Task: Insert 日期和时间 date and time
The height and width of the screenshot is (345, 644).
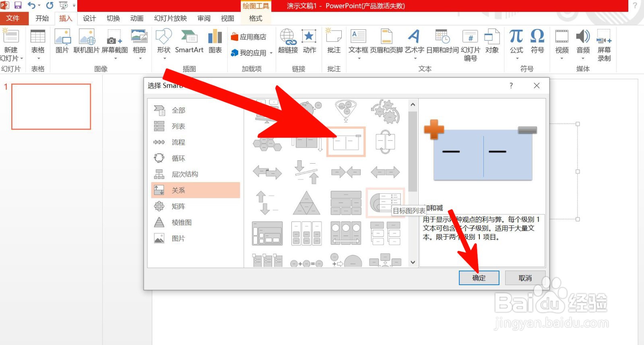Action: tap(442, 41)
